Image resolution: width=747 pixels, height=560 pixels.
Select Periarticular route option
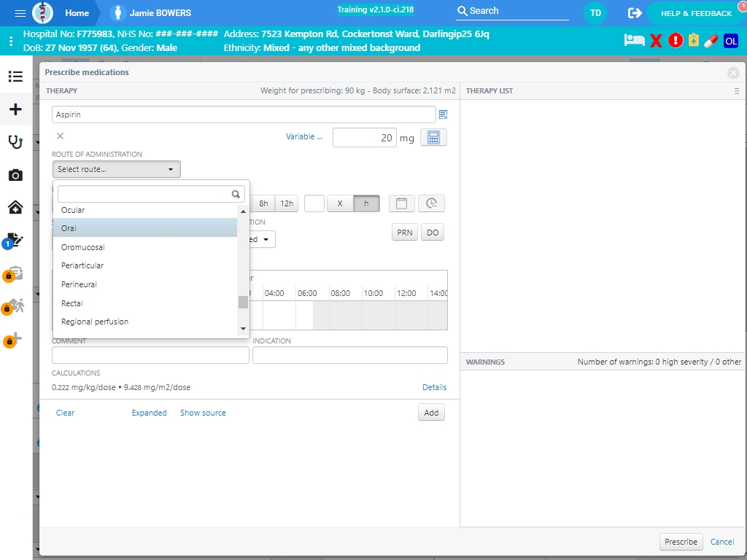pos(145,265)
